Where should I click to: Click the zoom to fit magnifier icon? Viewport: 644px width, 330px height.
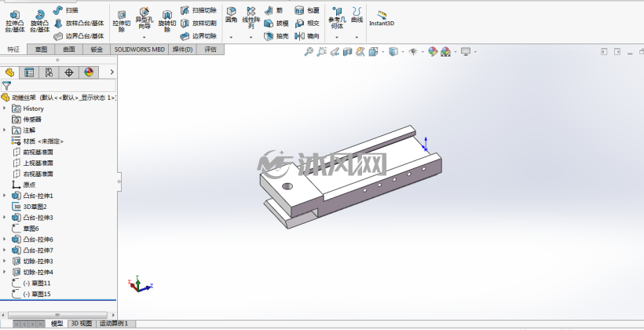[x=309, y=52]
